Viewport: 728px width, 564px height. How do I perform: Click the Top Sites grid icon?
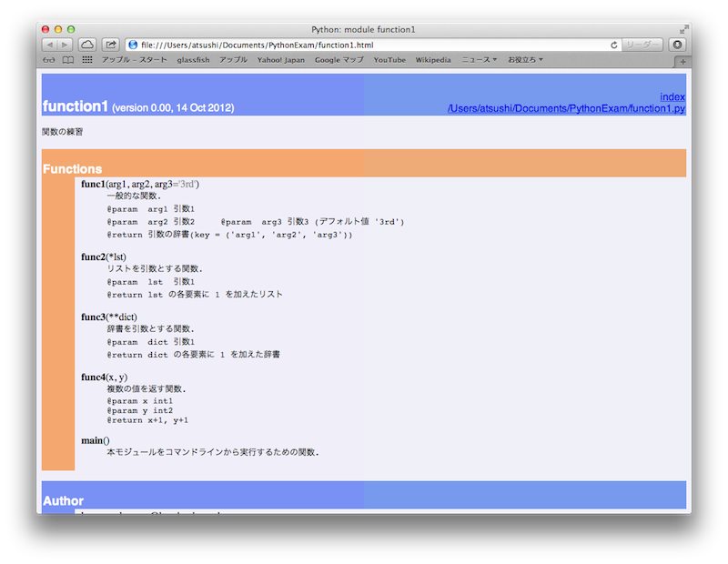tap(86, 60)
